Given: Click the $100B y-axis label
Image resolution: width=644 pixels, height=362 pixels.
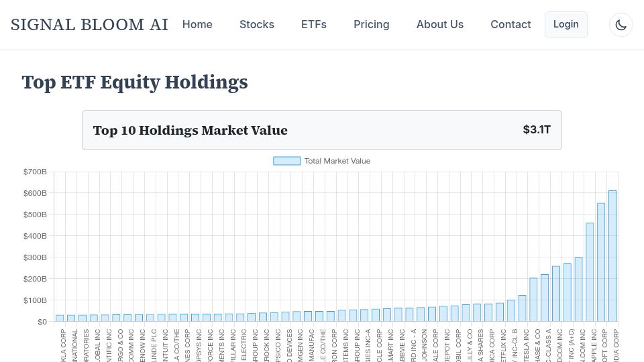Looking at the screenshot, I should 35,300.
